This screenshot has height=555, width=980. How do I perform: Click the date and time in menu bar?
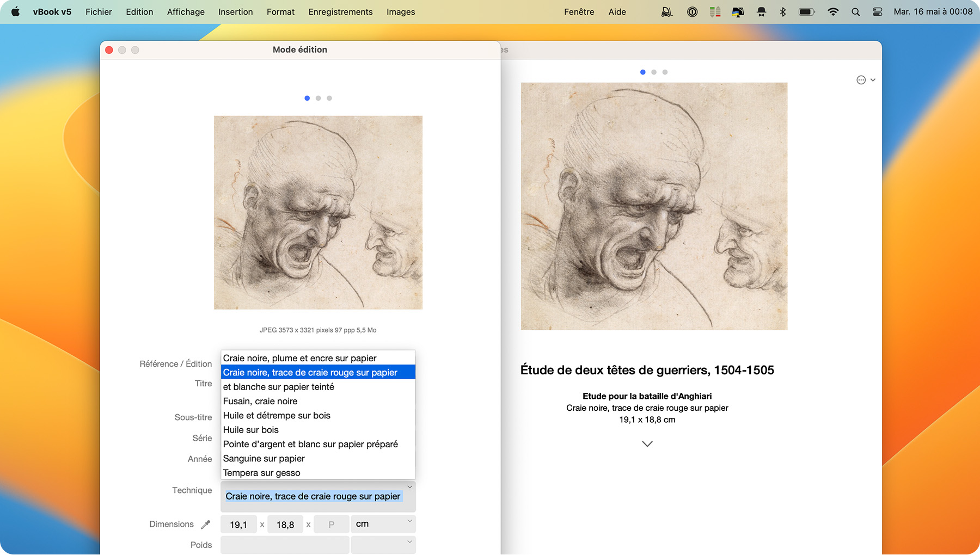click(933, 12)
